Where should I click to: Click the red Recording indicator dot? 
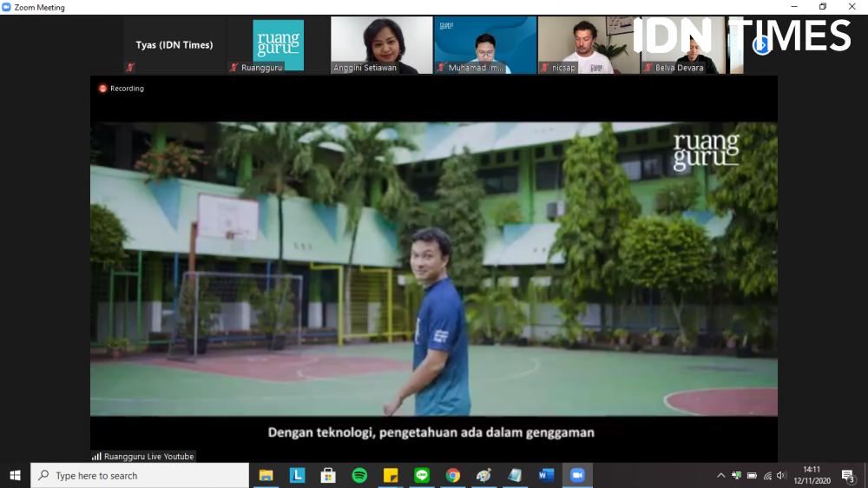click(x=102, y=88)
